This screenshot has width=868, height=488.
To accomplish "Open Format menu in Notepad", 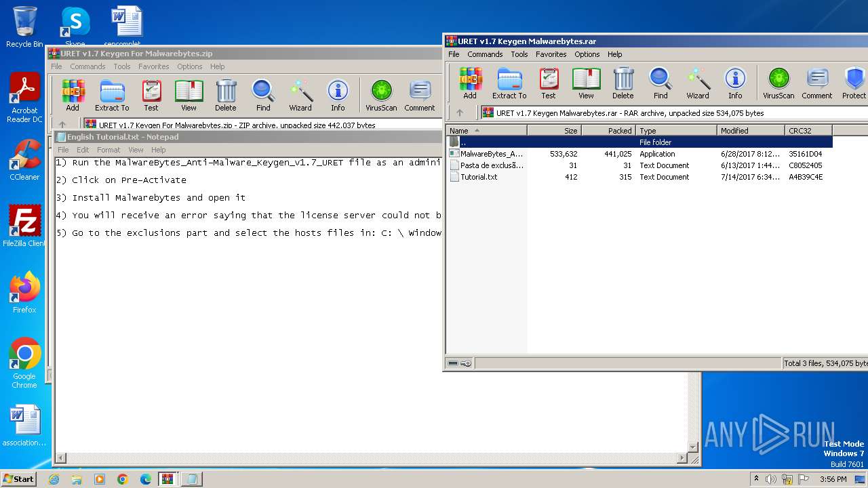I will coord(108,150).
